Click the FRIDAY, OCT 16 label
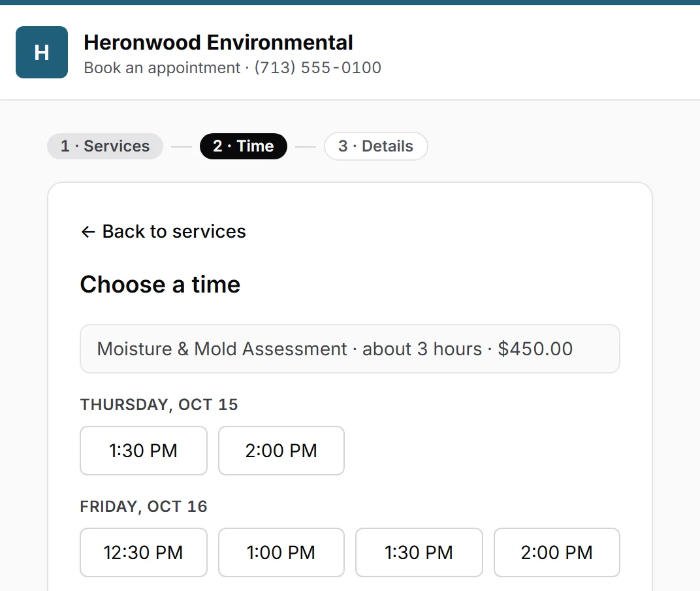The image size is (700, 591). click(x=144, y=506)
